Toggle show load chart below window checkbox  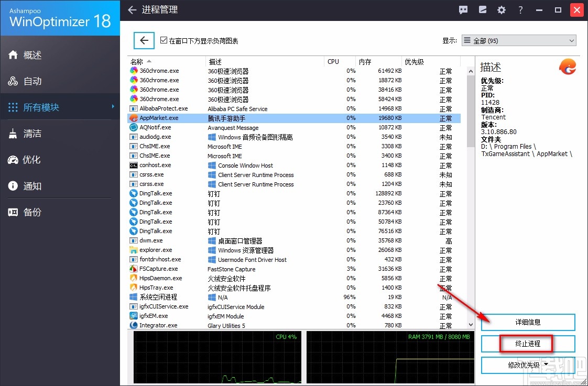[x=164, y=40]
